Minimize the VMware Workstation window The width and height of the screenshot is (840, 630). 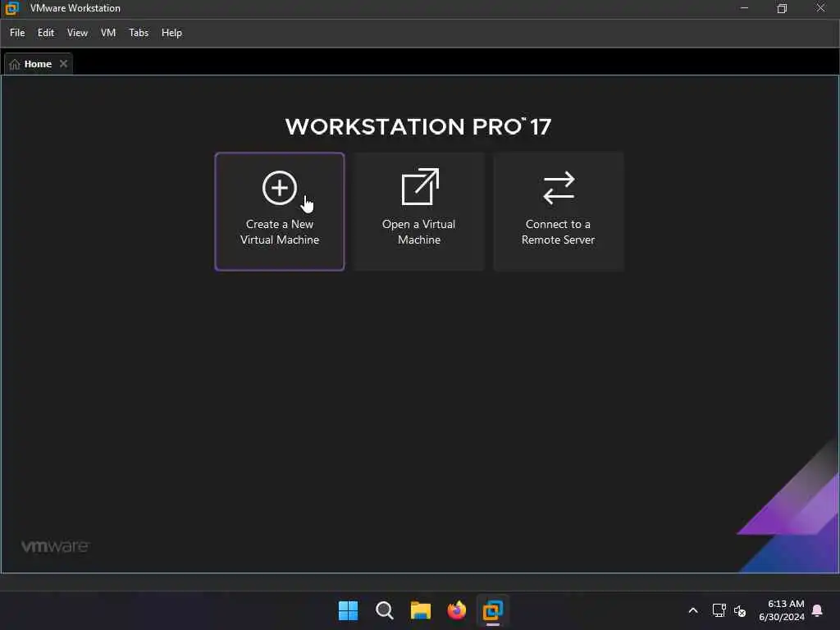pyautogui.click(x=744, y=8)
